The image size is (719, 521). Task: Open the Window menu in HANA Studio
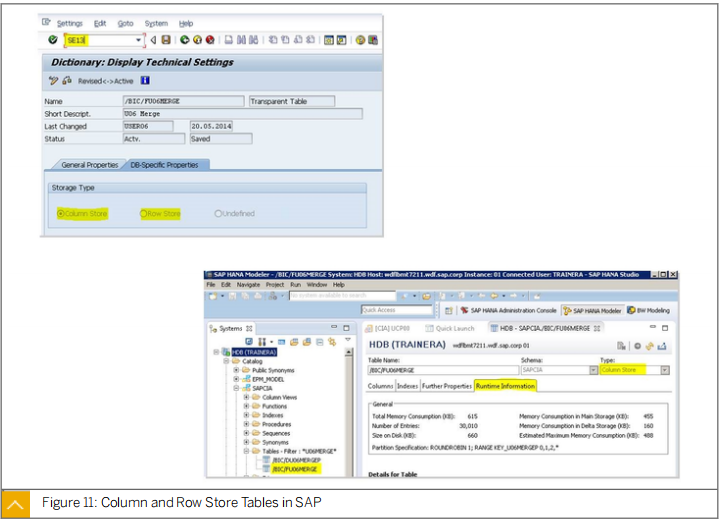click(x=317, y=285)
